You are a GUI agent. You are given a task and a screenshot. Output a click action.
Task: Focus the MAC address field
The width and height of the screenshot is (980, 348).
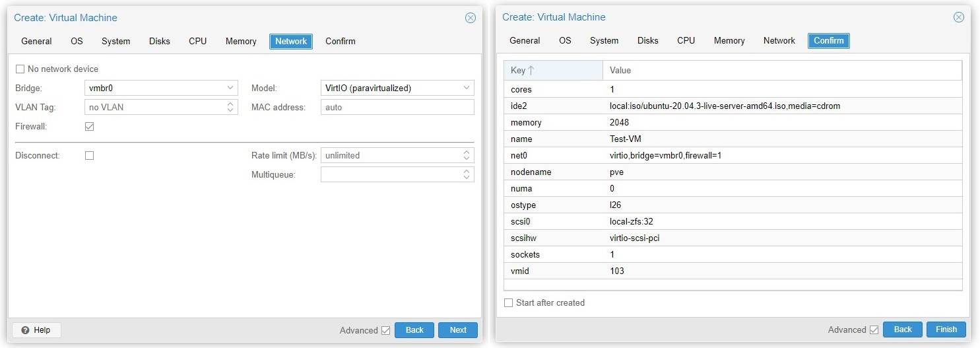pyautogui.click(x=397, y=107)
